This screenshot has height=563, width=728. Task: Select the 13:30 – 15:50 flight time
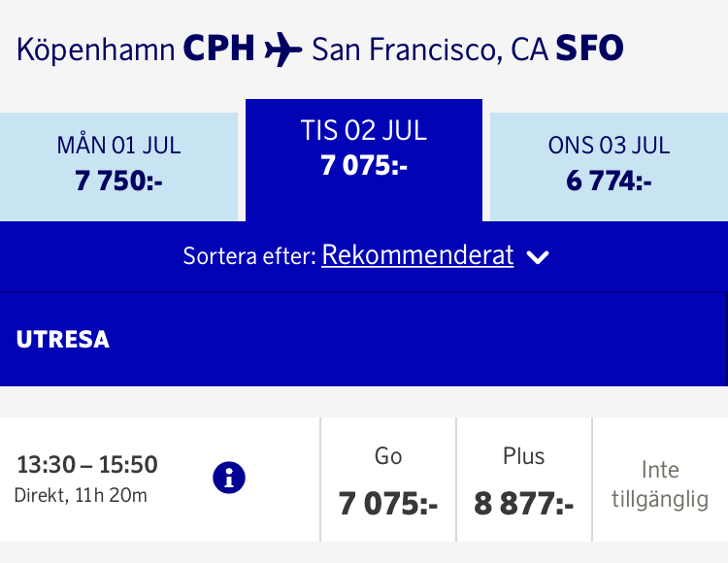click(x=87, y=465)
